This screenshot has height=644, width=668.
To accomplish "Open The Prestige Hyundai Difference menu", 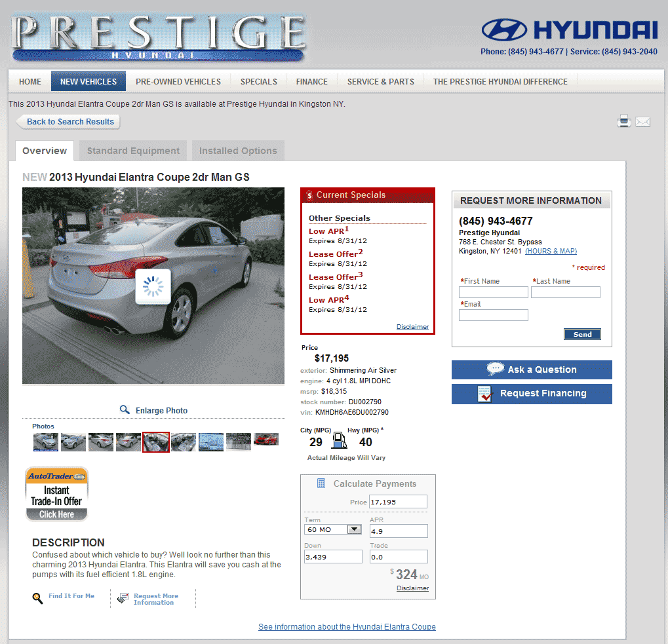I will [x=500, y=81].
